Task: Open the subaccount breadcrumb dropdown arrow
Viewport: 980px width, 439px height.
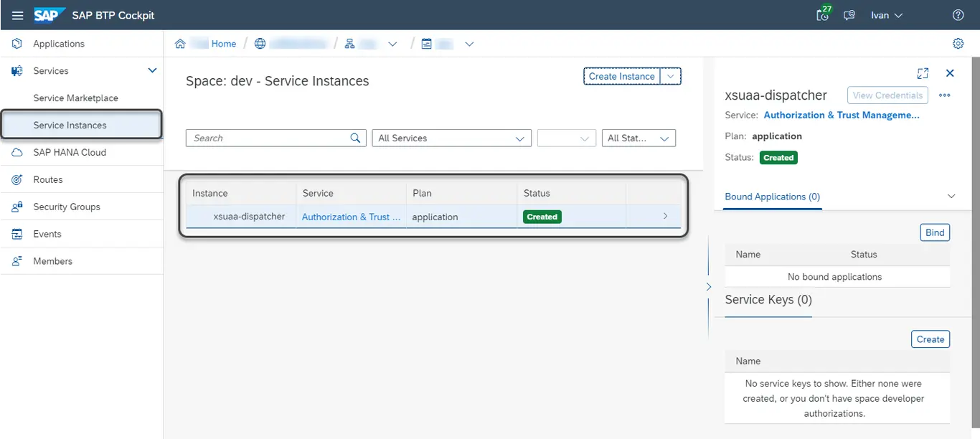Action: tap(392, 44)
